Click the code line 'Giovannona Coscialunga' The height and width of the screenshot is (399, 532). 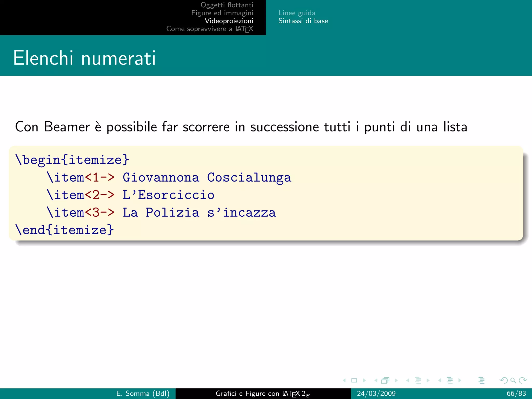[x=169, y=177]
